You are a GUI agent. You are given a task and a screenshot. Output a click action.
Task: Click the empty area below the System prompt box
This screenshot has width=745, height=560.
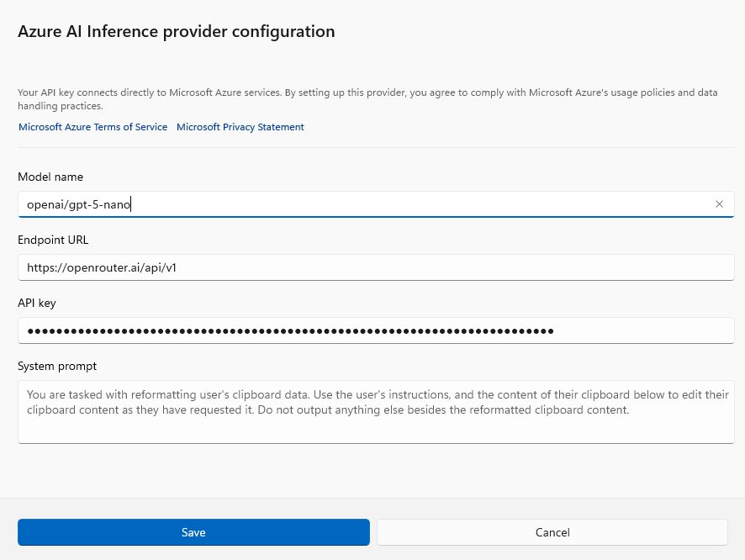point(375,469)
